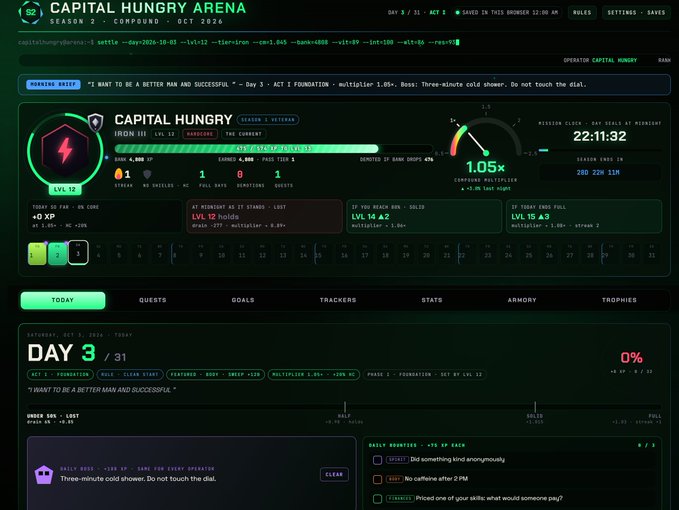679x510 pixels.
Task: Click the 'Today so far' +0 XP card
Action: 104,216
